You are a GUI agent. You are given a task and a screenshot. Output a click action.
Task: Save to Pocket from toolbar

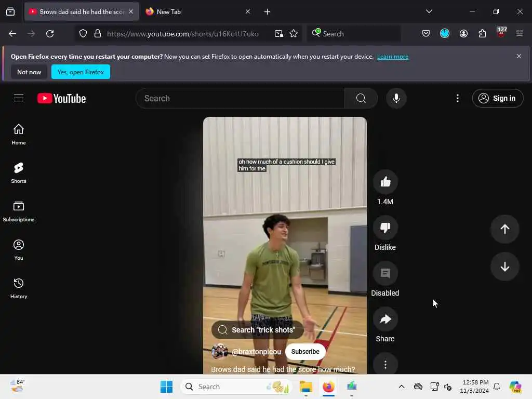point(426,33)
